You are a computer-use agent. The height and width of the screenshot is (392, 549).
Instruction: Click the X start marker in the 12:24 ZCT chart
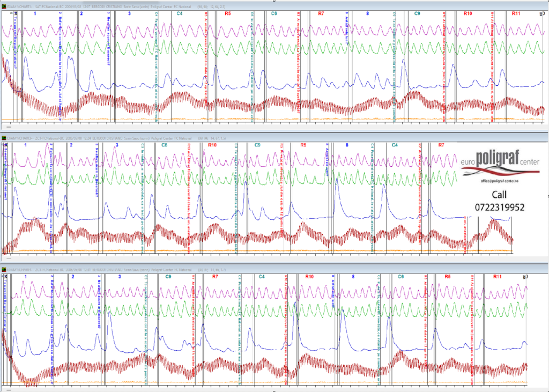click(6, 145)
